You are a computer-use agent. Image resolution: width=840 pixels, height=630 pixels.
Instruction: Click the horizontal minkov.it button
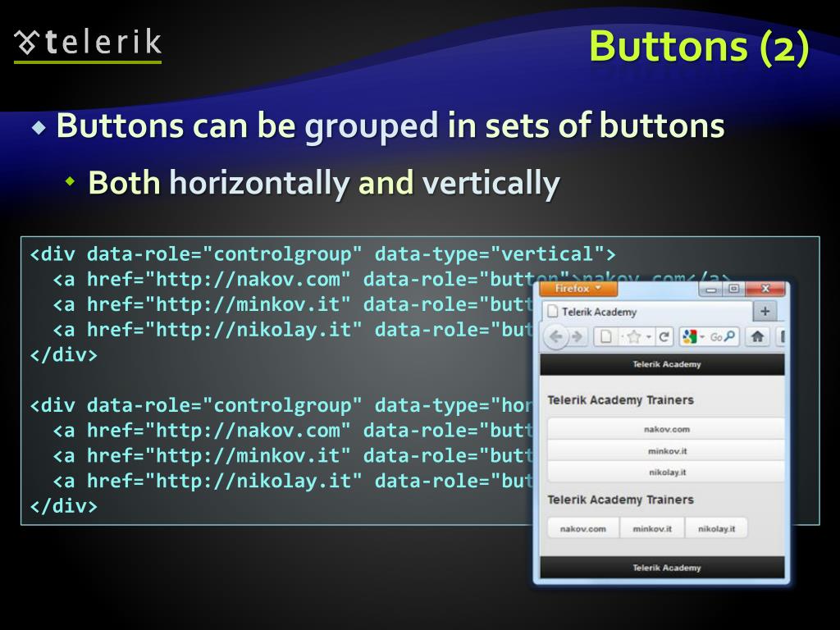tap(652, 529)
